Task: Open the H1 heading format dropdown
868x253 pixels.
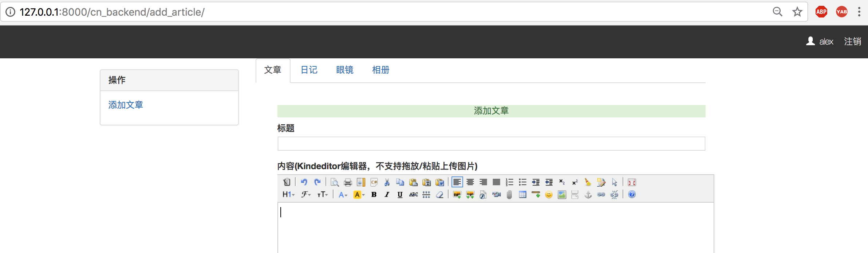Action: 288,194
